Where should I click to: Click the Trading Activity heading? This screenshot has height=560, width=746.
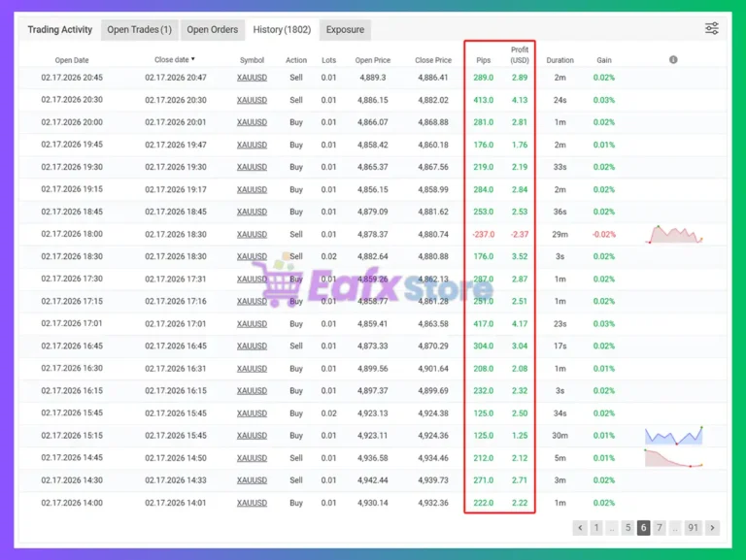[60, 29]
